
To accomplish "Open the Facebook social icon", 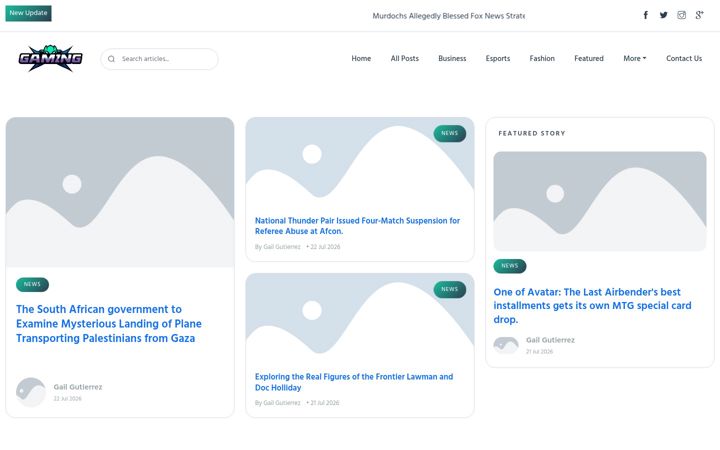I will (x=646, y=15).
